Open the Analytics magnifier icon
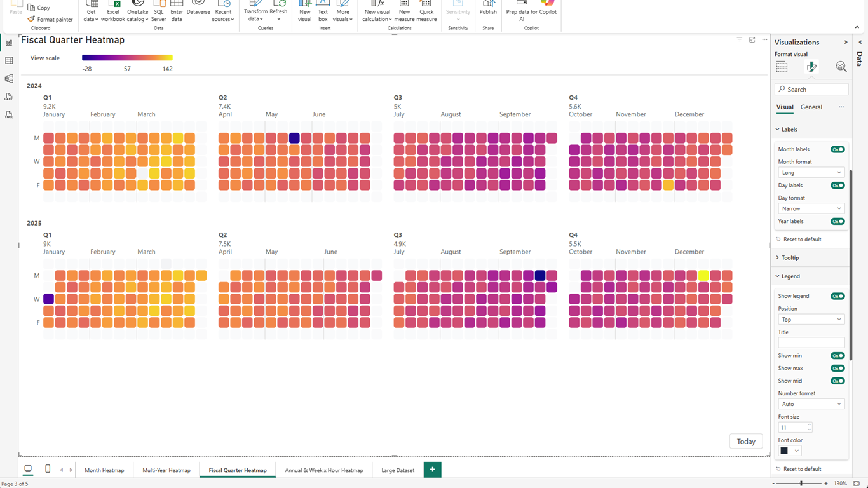The width and height of the screenshot is (868, 488). [x=841, y=67]
